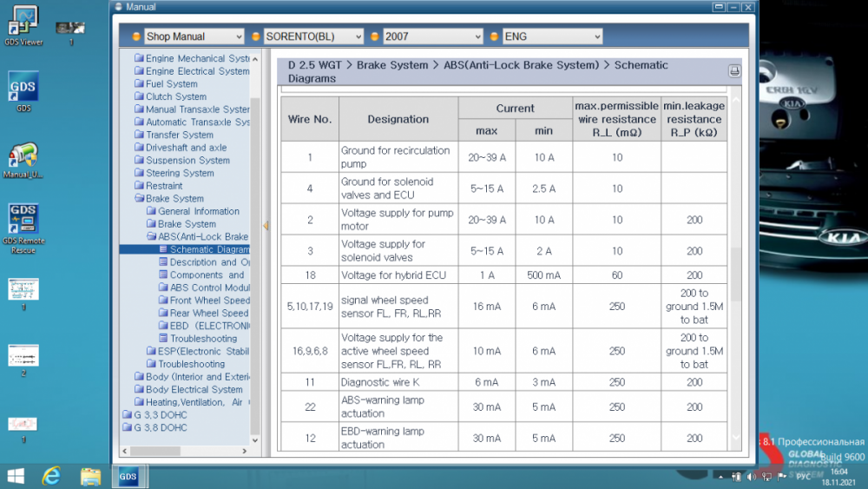The height and width of the screenshot is (489, 868).
Task: Open the Components and page entry
Action: (x=201, y=274)
